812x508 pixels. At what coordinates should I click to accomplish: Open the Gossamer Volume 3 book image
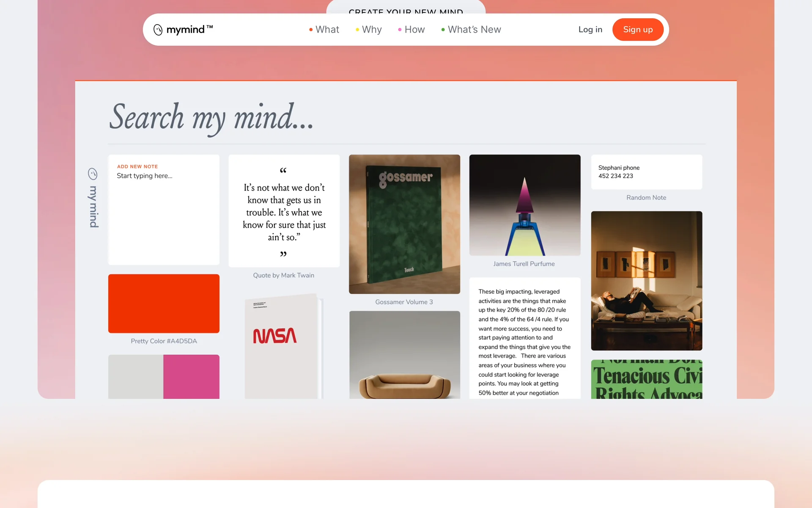coord(404,224)
